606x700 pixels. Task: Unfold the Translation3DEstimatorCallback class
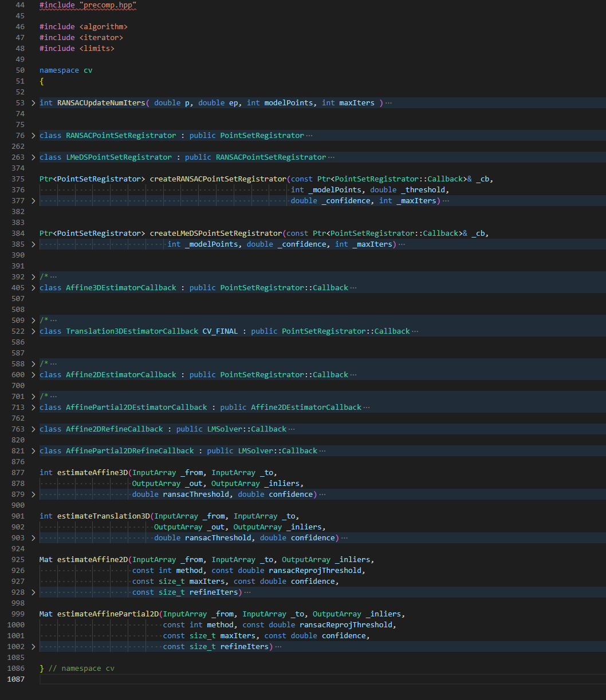(33, 331)
